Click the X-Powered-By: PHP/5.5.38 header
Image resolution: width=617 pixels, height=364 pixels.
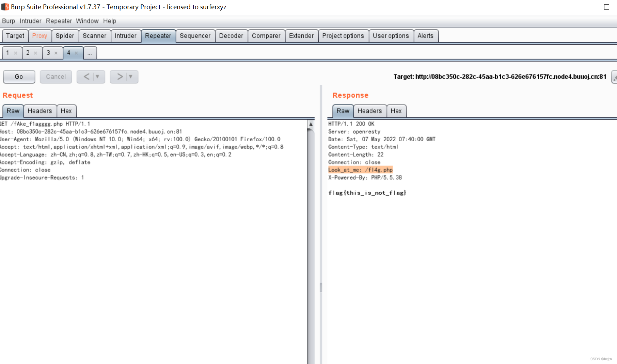tap(365, 178)
